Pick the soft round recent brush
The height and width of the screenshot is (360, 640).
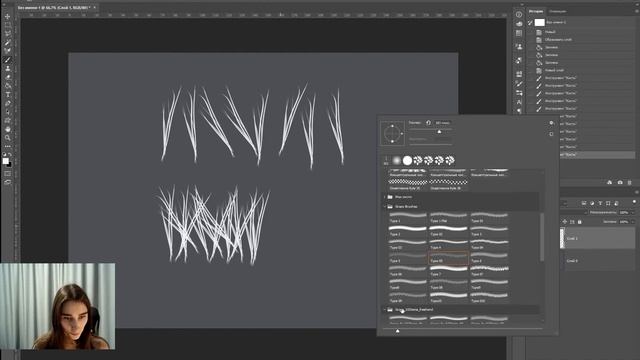(396, 160)
